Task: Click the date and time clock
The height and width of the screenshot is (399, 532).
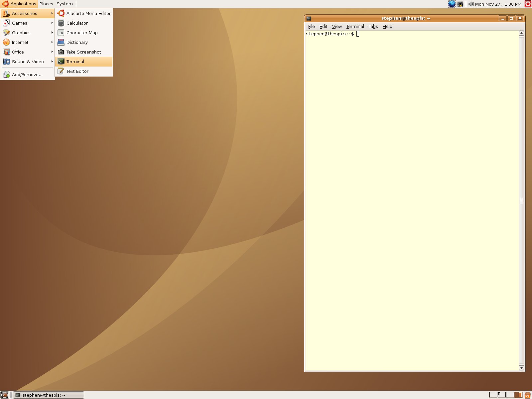Action: [x=498, y=4]
